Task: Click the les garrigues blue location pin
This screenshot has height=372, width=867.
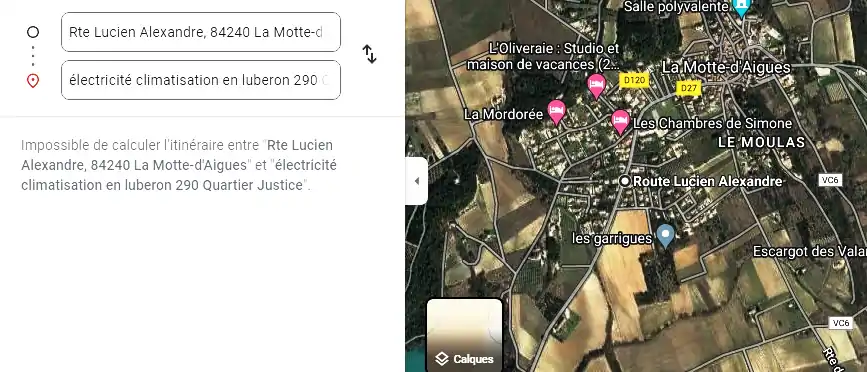Action: tap(666, 236)
